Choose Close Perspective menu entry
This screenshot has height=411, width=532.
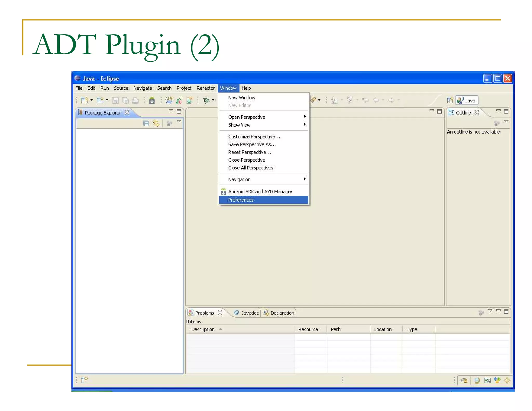click(264, 160)
